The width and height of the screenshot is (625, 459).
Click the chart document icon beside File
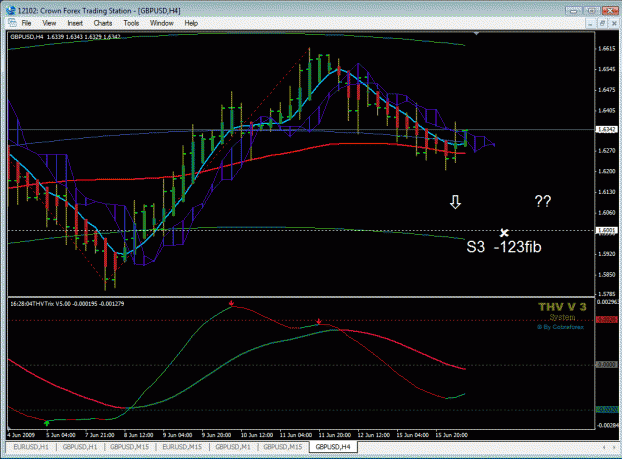tap(12, 23)
